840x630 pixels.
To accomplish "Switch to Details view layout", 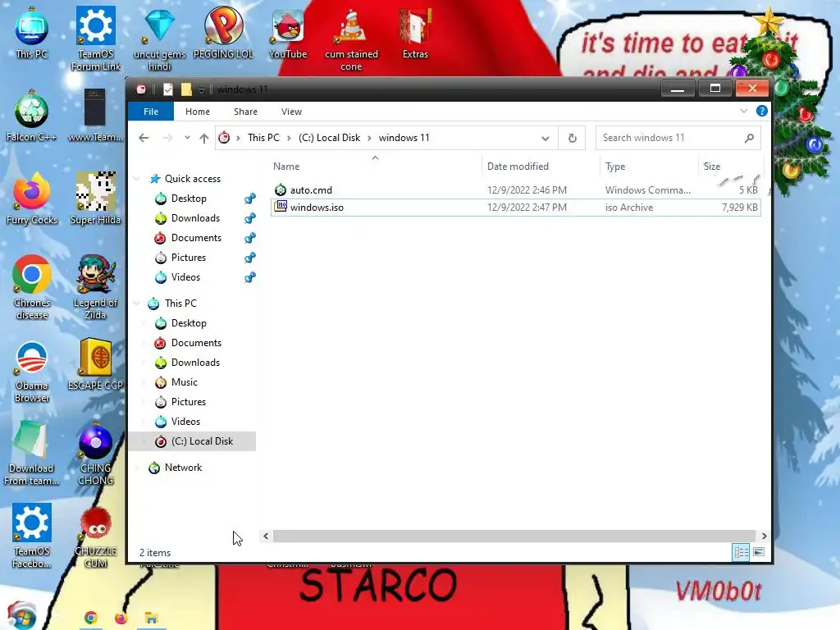I will coord(741,552).
